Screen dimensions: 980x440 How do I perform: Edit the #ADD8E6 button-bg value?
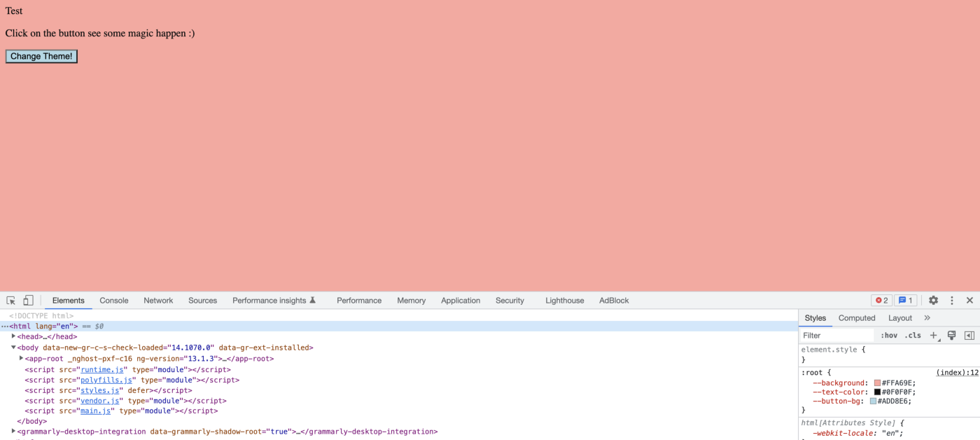(x=893, y=401)
